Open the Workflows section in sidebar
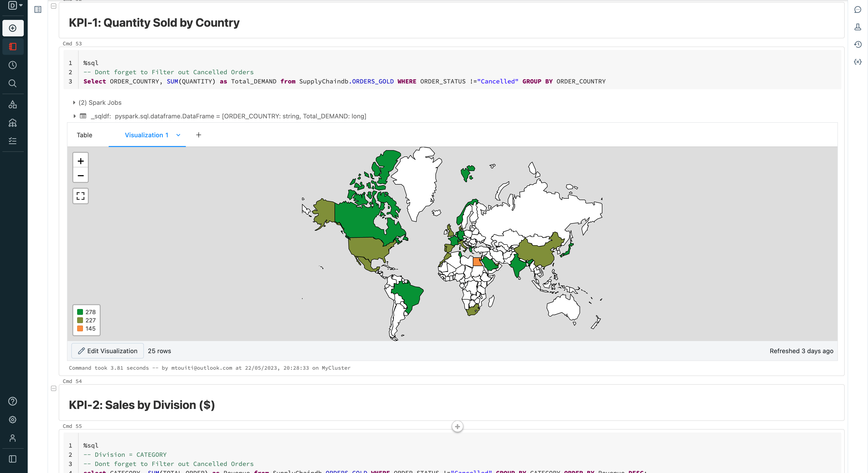This screenshot has height=473, width=868. pos(12,123)
